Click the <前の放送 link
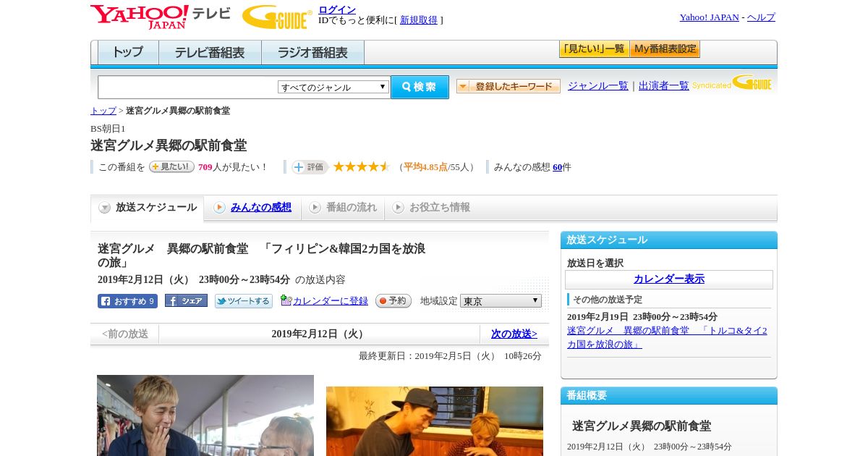Image resolution: width=868 pixels, height=456 pixels. coord(125,334)
